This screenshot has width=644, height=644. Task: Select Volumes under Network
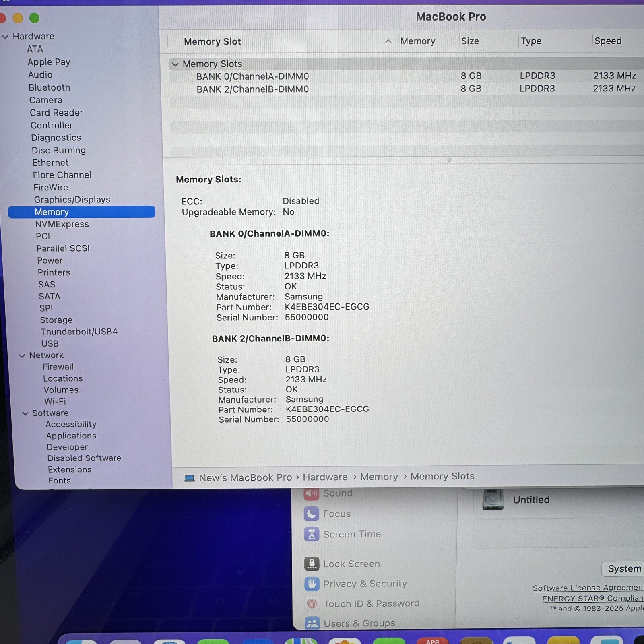pos(61,390)
